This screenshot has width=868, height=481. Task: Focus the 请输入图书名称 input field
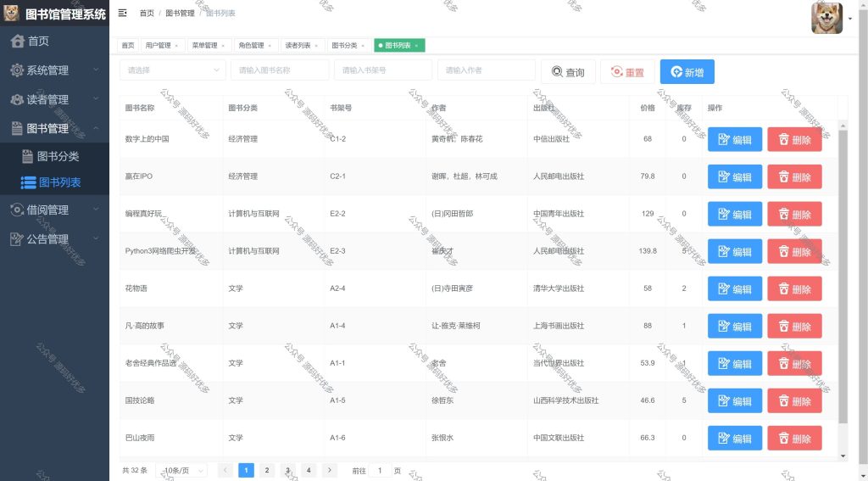(280, 70)
